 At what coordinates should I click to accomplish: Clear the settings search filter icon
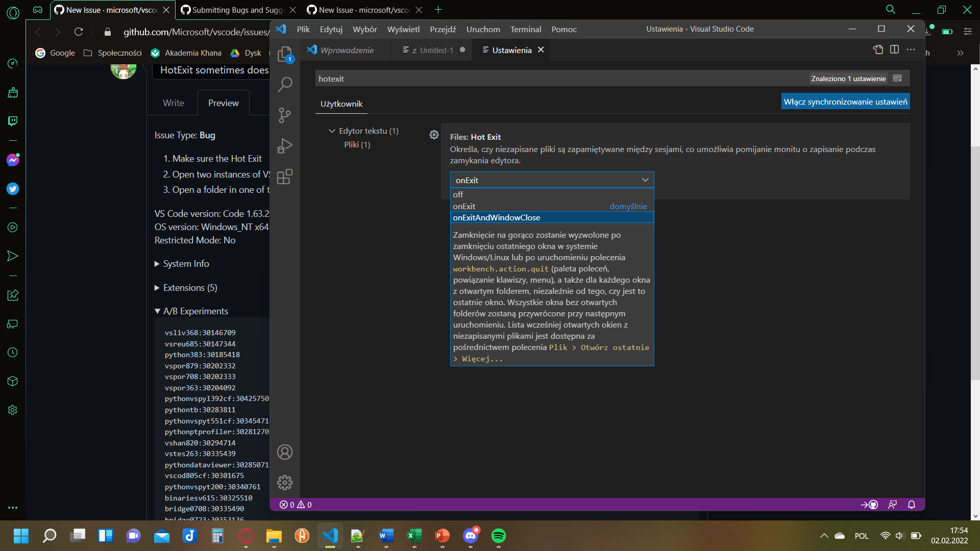coord(898,78)
